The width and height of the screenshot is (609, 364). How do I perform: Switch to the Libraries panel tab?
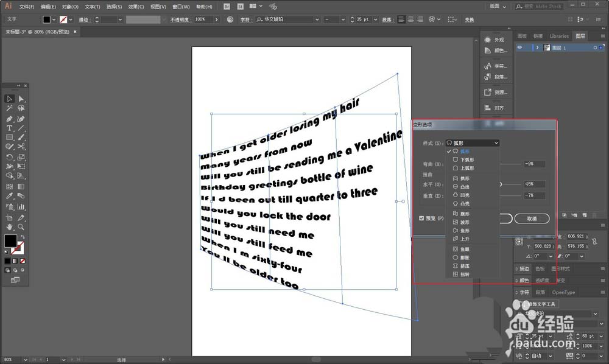click(559, 36)
